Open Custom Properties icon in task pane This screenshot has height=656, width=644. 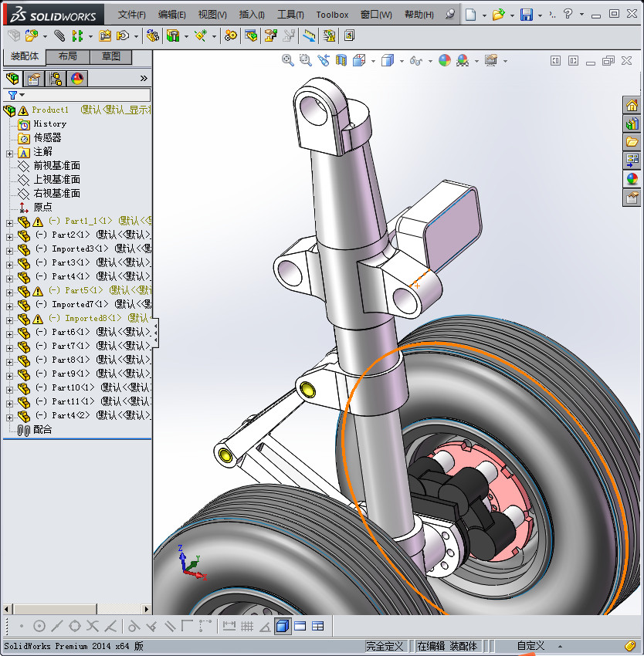coord(632,197)
